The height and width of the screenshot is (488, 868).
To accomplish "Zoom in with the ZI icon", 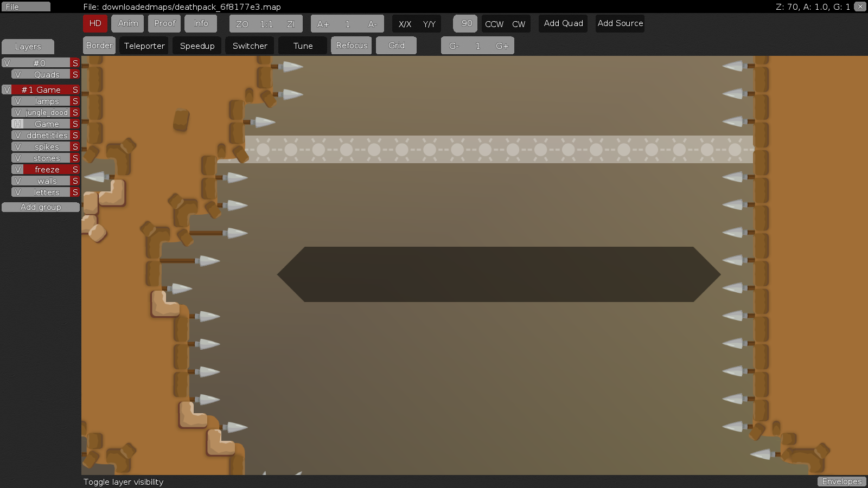I will [x=291, y=24].
